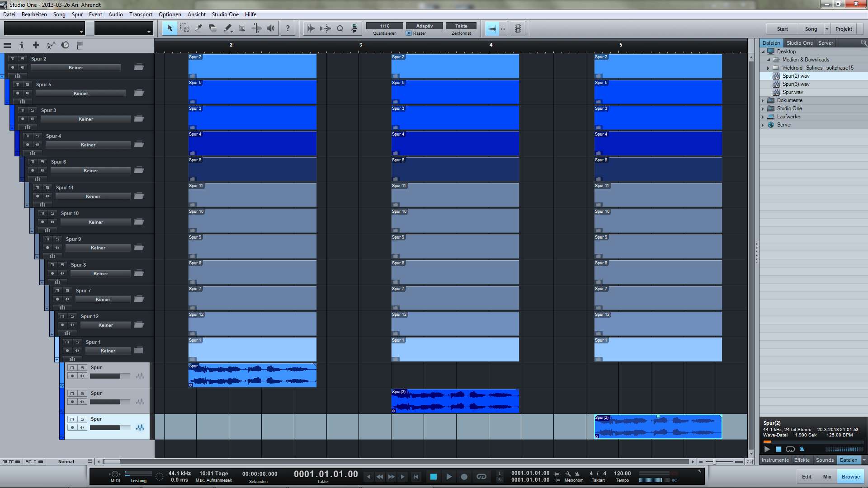Viewport: 868px width, 488px height.
Task: Open the Bearbeiten menu
Action: coord(34,14)
